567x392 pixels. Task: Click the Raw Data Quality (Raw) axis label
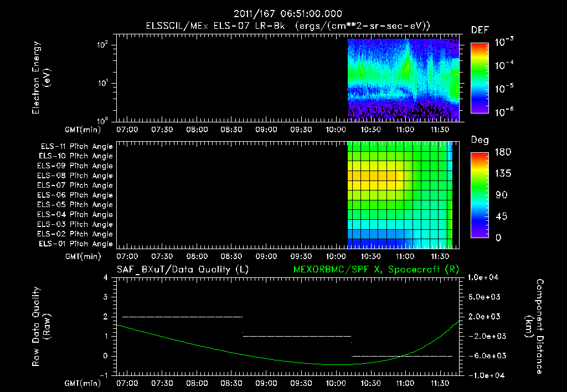tap(41, 326)
